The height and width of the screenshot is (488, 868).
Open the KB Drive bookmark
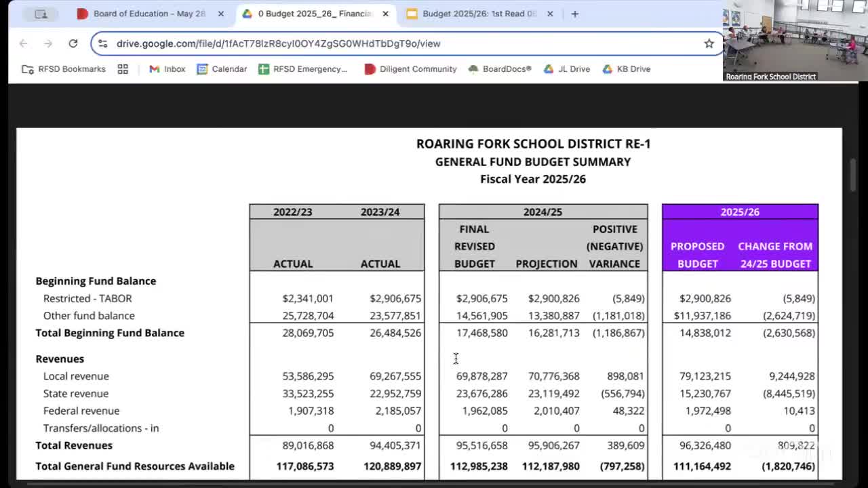tap(626, 69)
